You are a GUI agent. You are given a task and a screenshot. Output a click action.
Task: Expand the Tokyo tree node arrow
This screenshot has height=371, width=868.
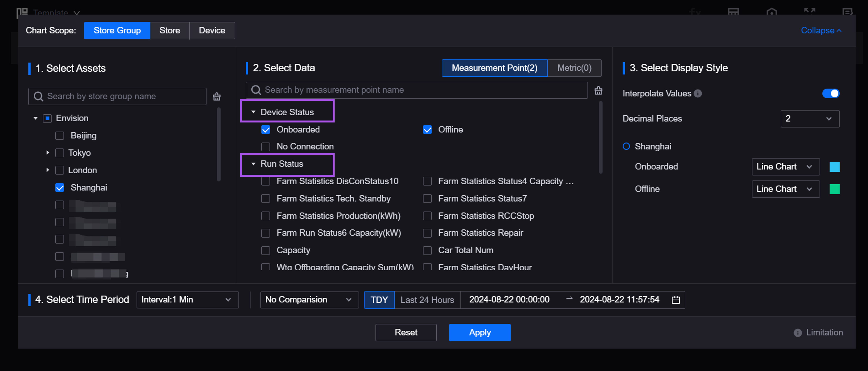(48, 153)
